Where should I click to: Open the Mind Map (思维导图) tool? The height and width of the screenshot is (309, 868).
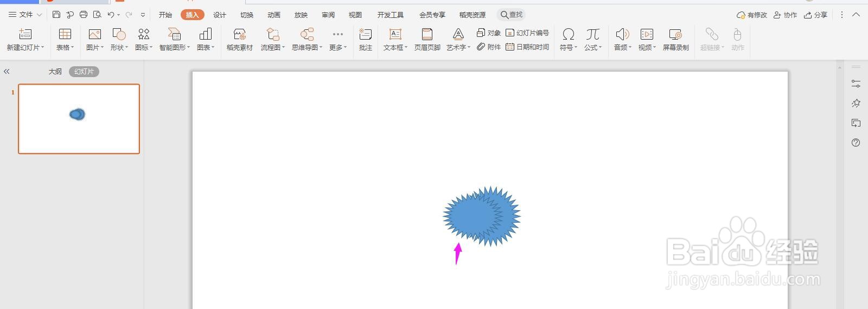coord(307,34)
